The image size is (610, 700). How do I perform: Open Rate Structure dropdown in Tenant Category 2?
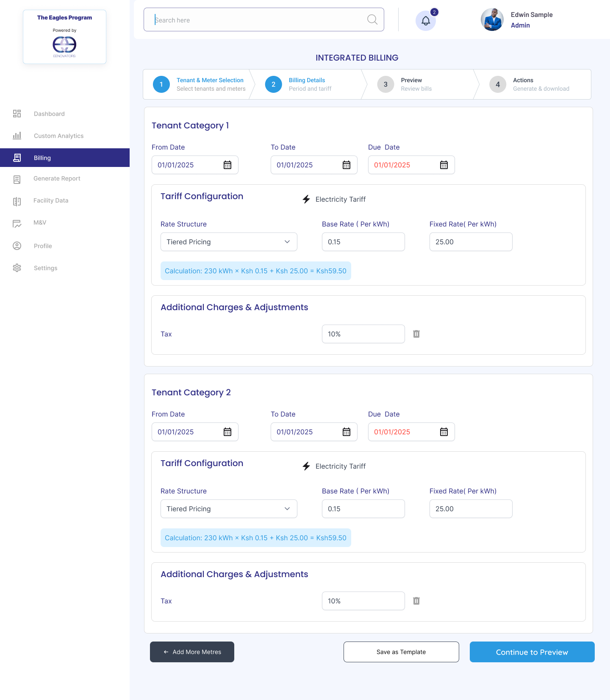click(x=229, y=509)
